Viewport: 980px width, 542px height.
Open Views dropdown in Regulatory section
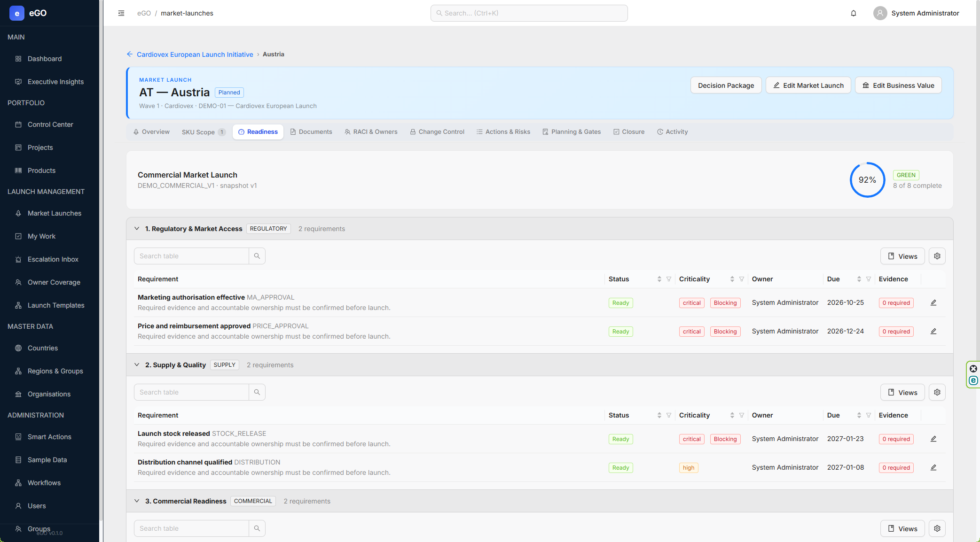902,256
